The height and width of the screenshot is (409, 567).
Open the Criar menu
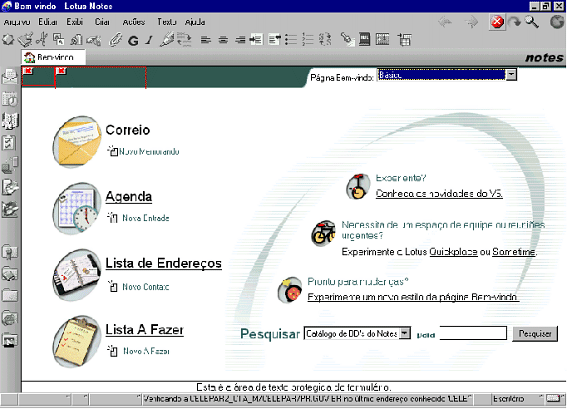[x=102, y=22]
